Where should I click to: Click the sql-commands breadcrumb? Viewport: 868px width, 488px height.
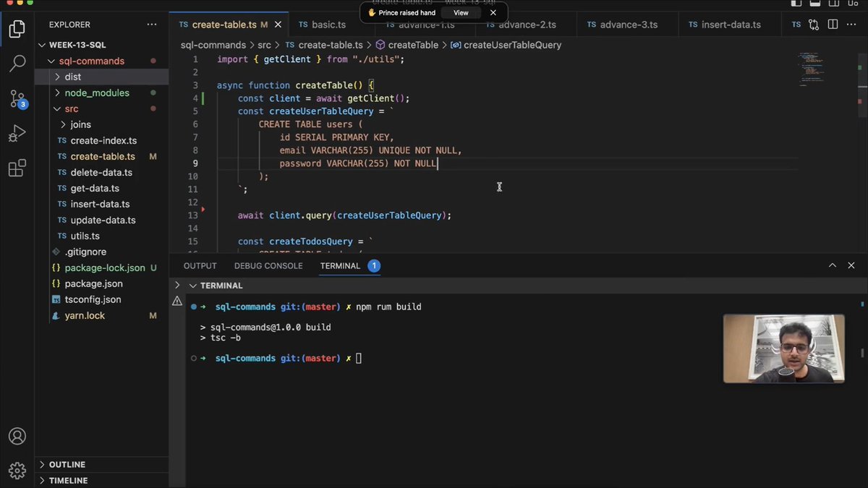tap(213, 45)
